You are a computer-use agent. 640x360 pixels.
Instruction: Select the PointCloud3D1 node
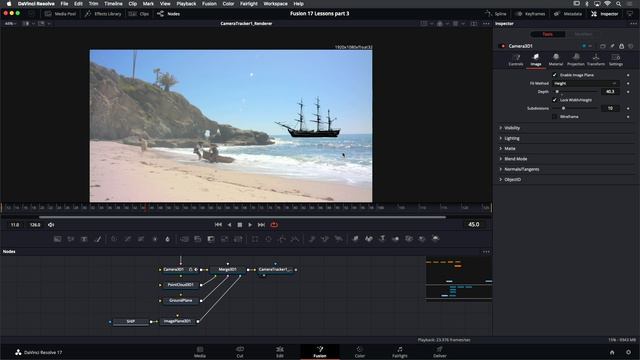180,285
